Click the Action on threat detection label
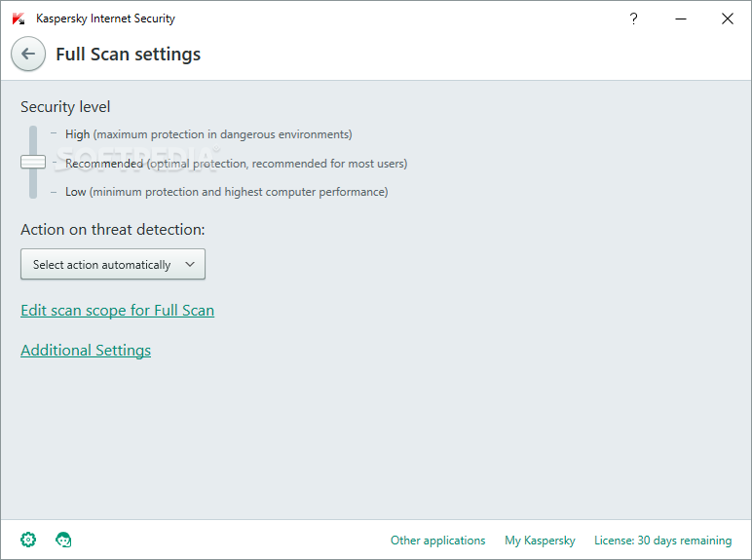 pyautogui.click(x=113, y=229)
